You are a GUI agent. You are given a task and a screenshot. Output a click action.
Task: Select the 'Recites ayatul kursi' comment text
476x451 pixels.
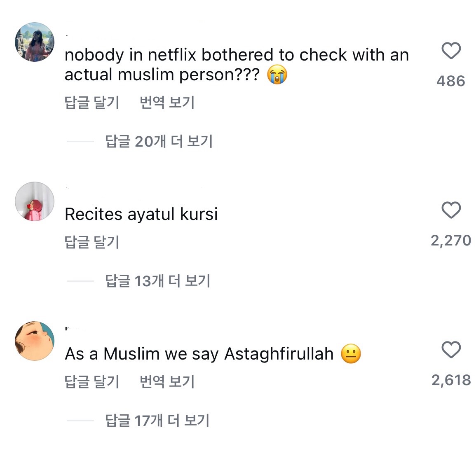(x=141, y=214)
